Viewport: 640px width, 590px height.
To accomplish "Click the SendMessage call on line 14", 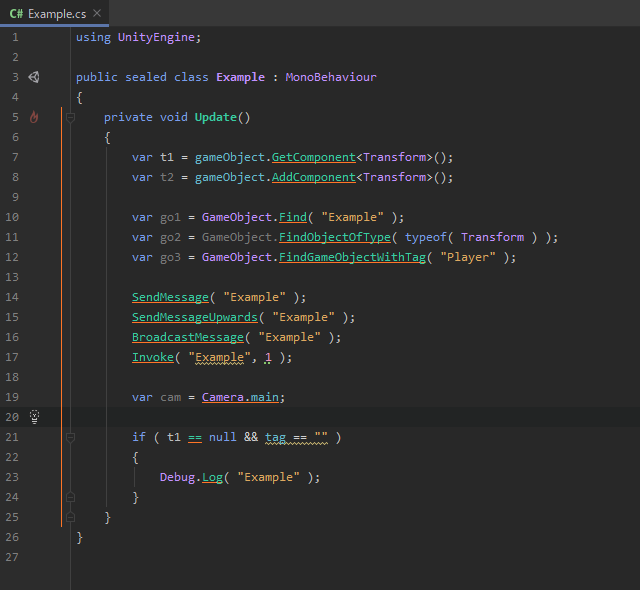I will [x=170, y=297].
